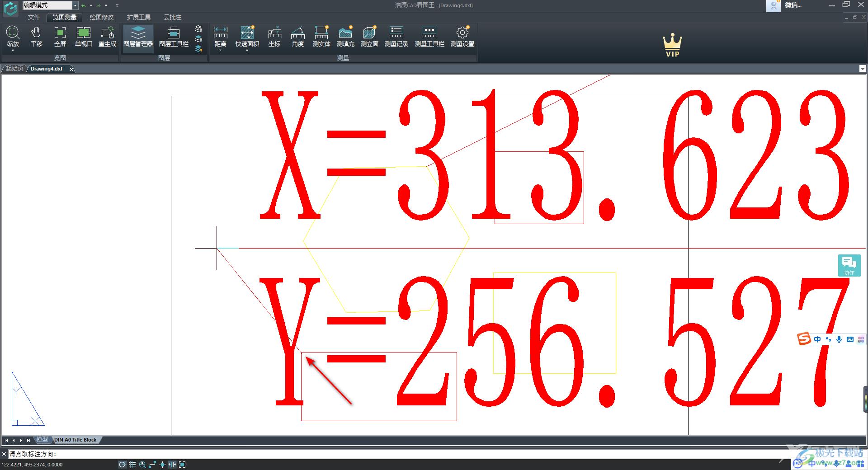Measure an angle with 角度
Screen dimensions: 868x470
click(x=297, y=36)
